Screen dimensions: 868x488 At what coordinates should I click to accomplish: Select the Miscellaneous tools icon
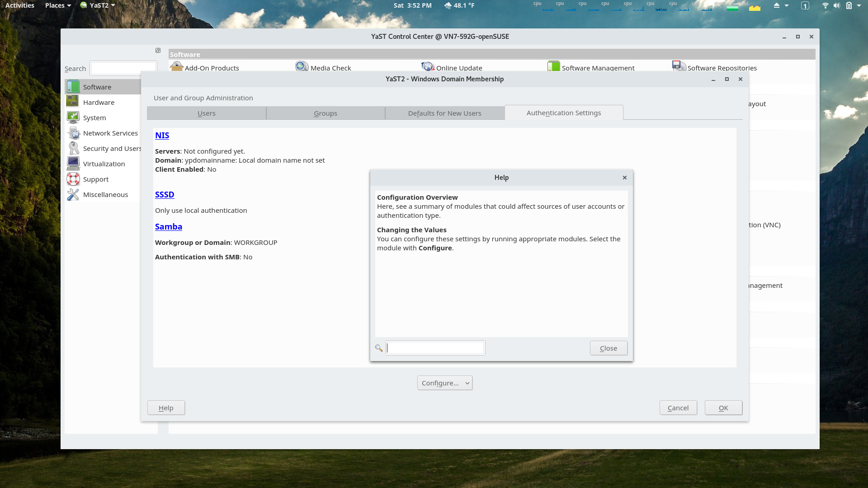click(x=73, y=194)
